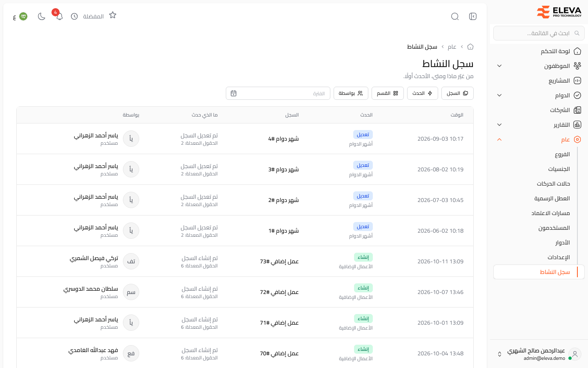Viewport: 588px width, 368px height.
Task: Collapse the عام section chevron
Action: point(499,139)
